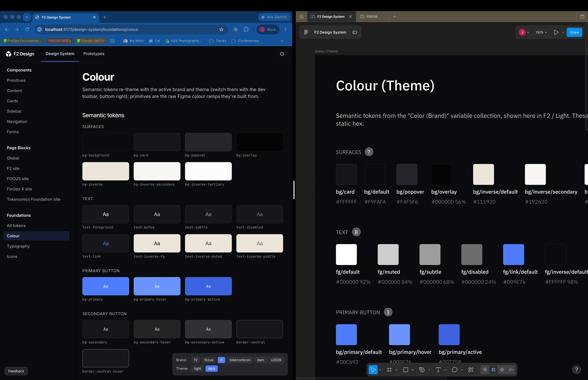Add a new Figma tab
Image resolution: width=588 pixels, height=380 pixels.
395,17
